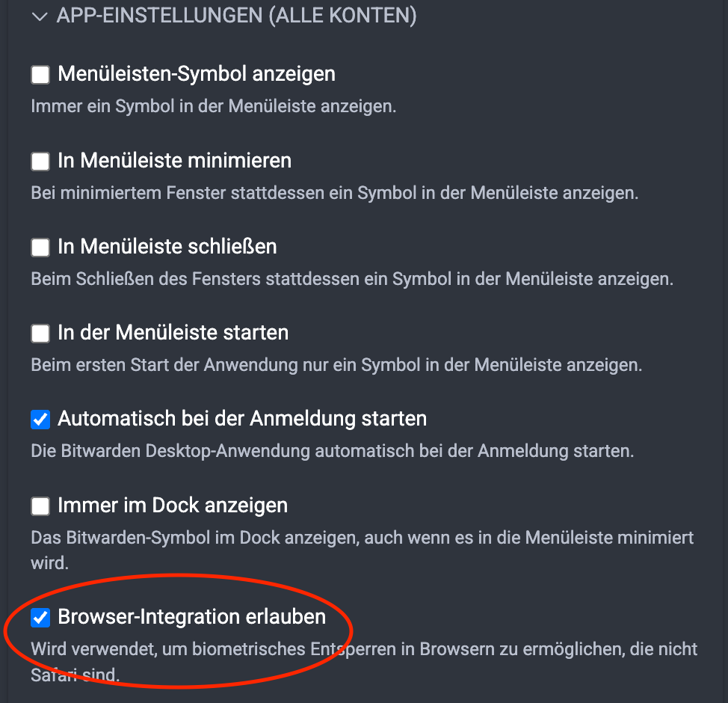Image resolution: width=728 pixels, height=703 pixels.
Task: Click the Menüleisten-Symbol anzeigen label text
Action: coord(196,74)
